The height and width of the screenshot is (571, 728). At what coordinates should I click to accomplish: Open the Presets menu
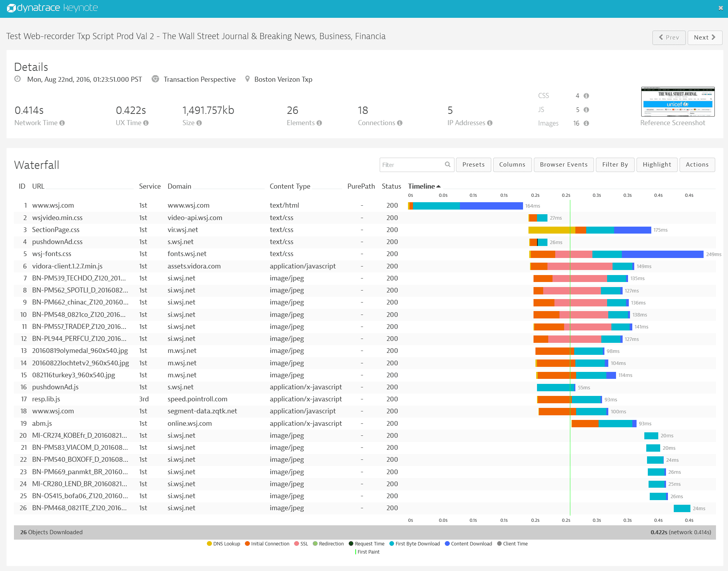tap(473, 165)
